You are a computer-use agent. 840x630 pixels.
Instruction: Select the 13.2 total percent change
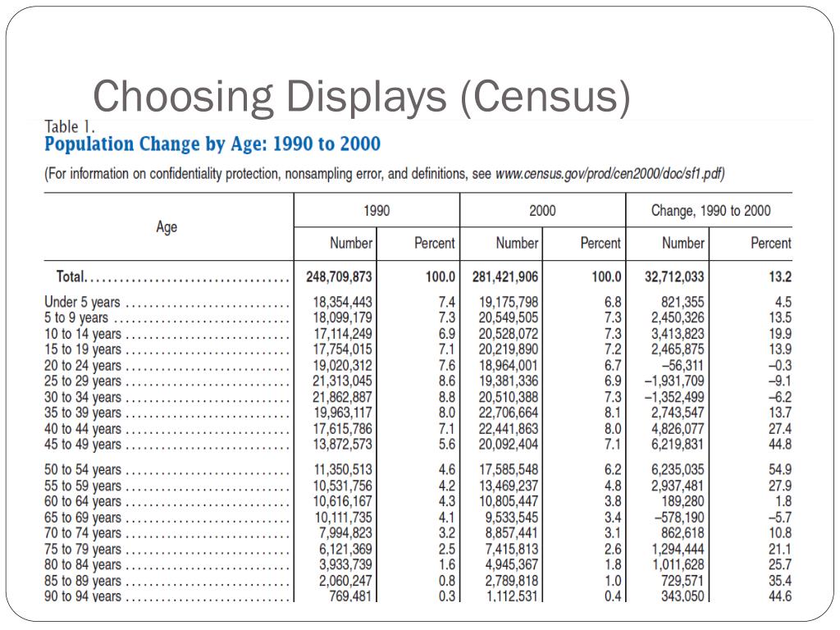coord(780,277)
